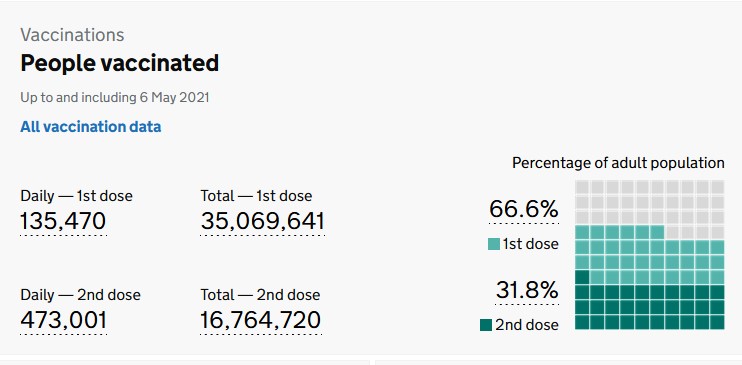
Task: Click the Total — 2nd dose label
Action: tap(260, 295)
